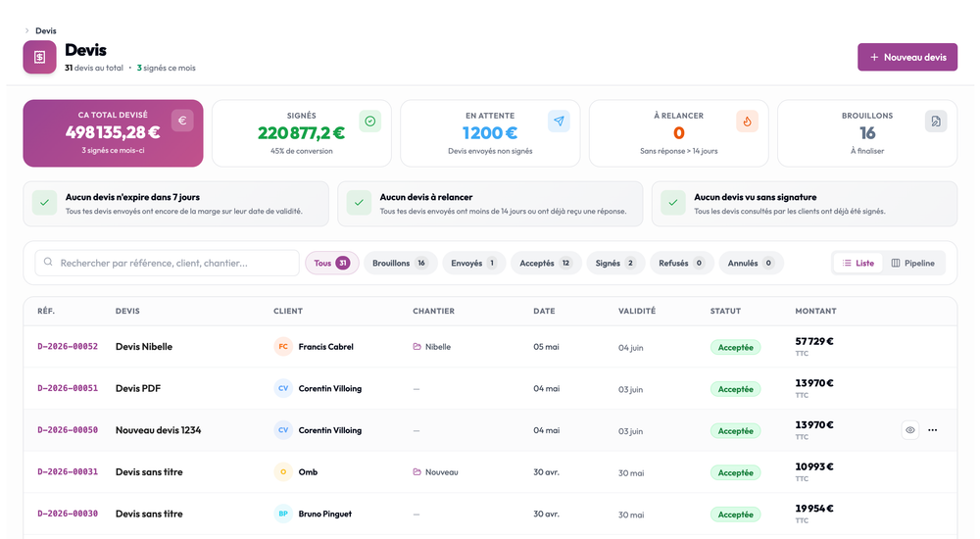The image size is (980, 539).
Task: Open quote reference D-2026-00050
Action: (68, 430)
